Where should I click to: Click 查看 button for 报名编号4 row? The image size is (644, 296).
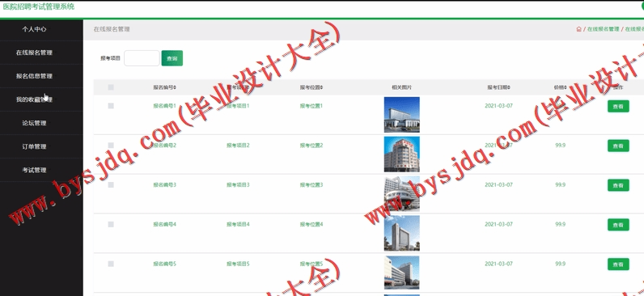coord(618,225)
